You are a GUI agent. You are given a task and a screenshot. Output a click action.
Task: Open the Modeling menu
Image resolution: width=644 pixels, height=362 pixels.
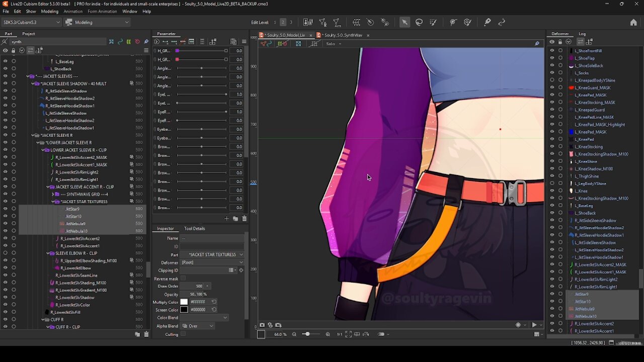coord(49,11)
